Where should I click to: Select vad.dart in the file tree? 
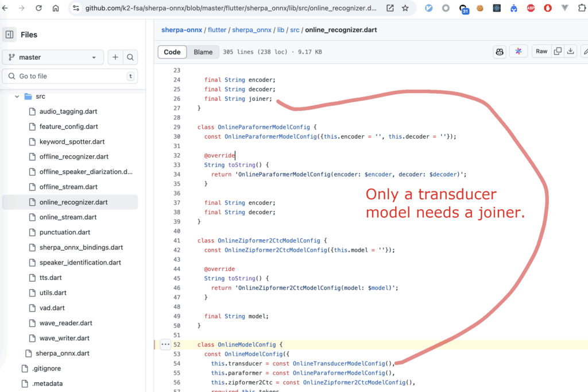53,308
